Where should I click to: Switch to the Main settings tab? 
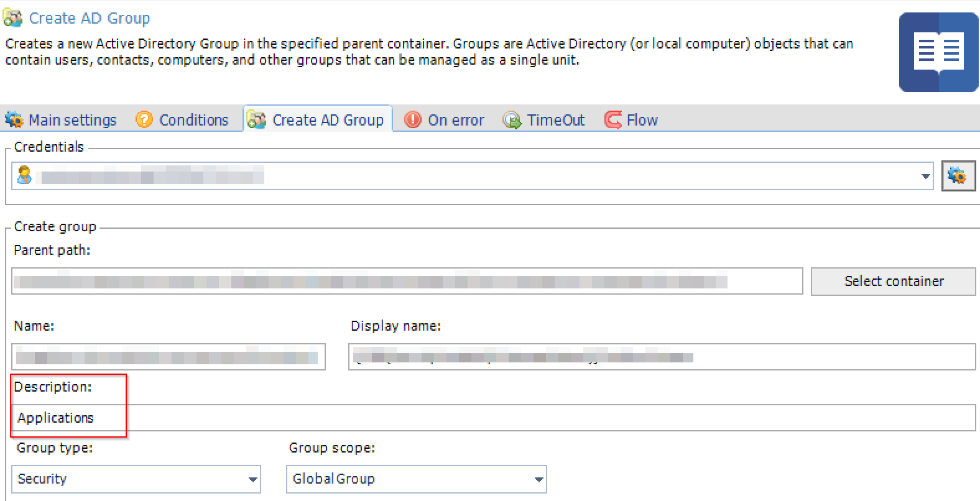pos(72,120)
